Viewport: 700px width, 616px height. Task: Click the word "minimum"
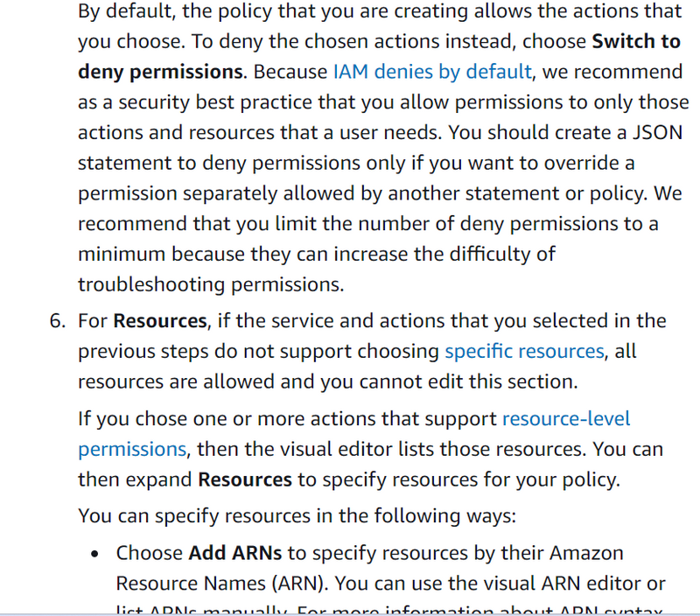pos(119,254)
